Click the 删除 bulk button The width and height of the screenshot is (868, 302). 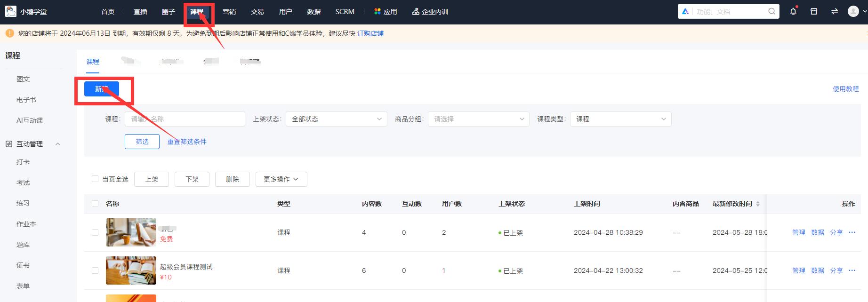pyautogui.click(x=233, y=179)
